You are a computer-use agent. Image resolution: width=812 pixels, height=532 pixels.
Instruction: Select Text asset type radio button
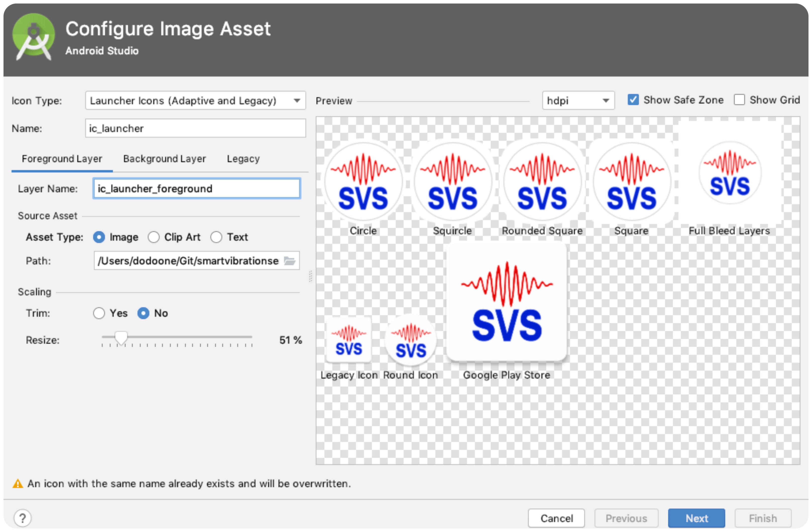point(216,237)
